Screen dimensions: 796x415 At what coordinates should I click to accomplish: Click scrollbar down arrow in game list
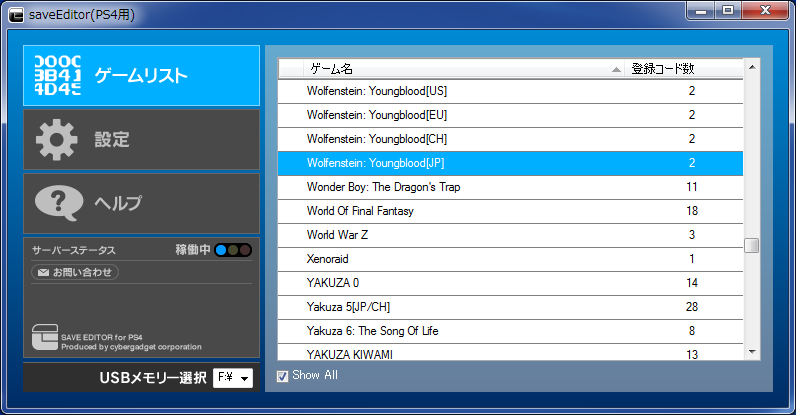click(751, 351)
